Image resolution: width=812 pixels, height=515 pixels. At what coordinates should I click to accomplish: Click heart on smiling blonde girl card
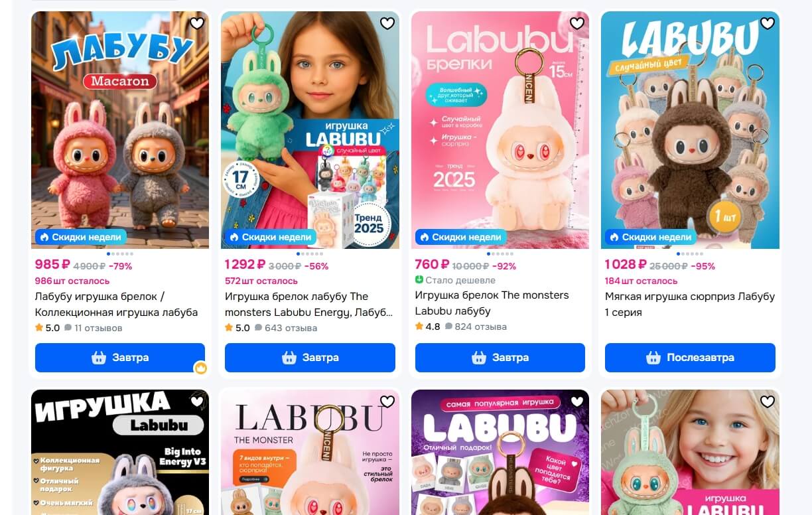[x=768, y=402]
